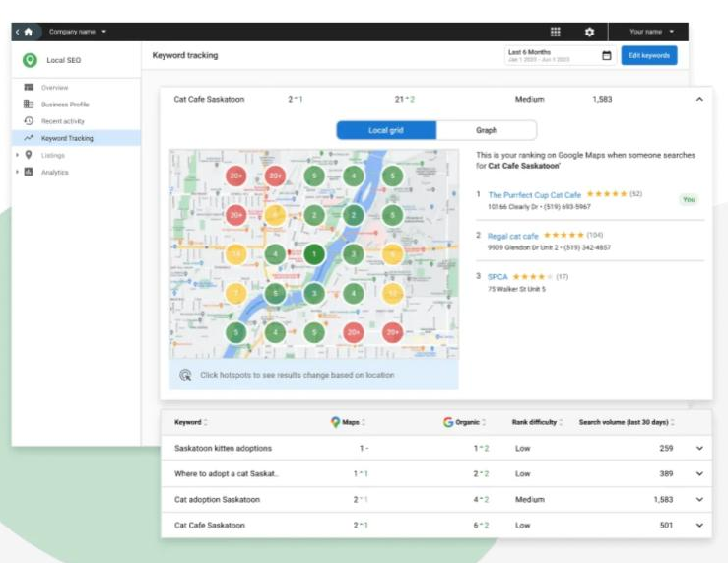
Task: Expand the Where to adopt a cat row
Action: point(699,474)
